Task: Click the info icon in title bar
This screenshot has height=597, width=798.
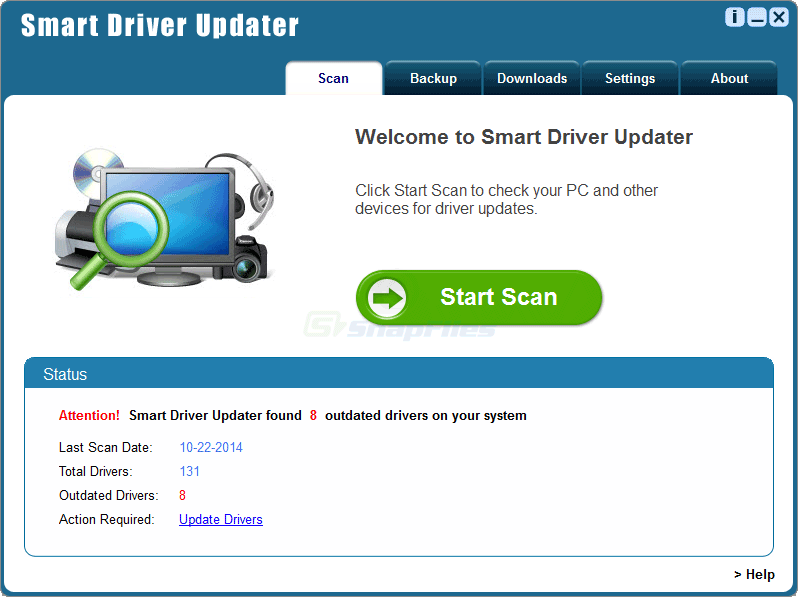Action: [x=735, y=17]
